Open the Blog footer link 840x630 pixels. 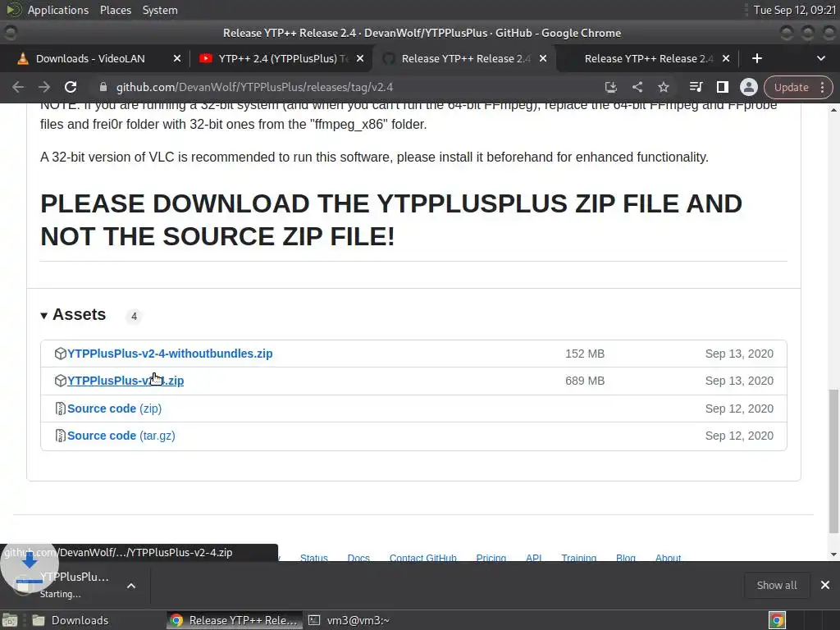(626, 558)
